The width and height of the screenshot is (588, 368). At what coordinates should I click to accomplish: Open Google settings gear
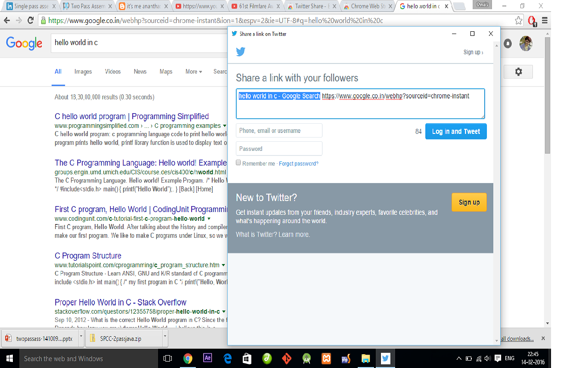pos(518,72)
